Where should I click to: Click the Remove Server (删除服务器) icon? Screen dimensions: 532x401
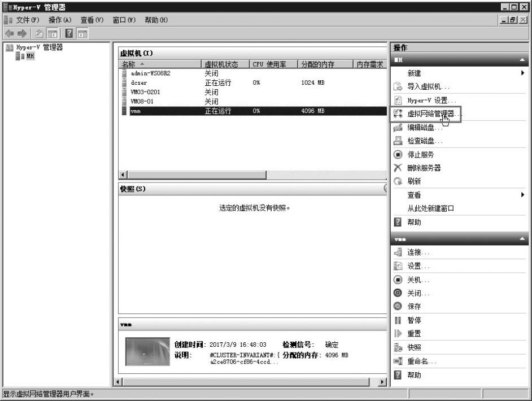click(x=398, y=168)
